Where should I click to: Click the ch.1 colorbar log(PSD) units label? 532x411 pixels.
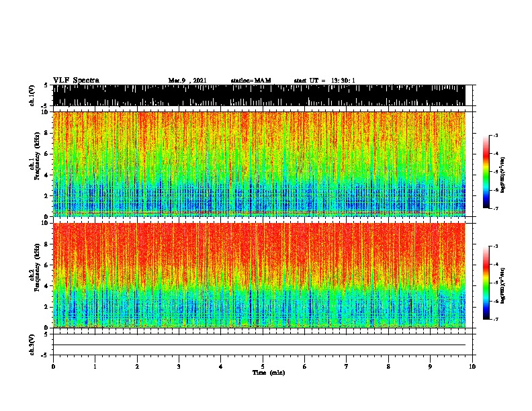502,175
